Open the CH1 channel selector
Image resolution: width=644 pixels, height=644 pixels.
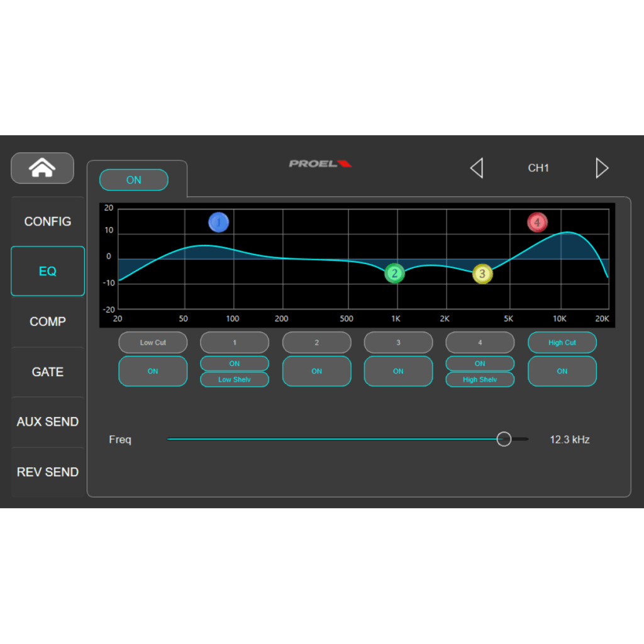pos(538,168)
